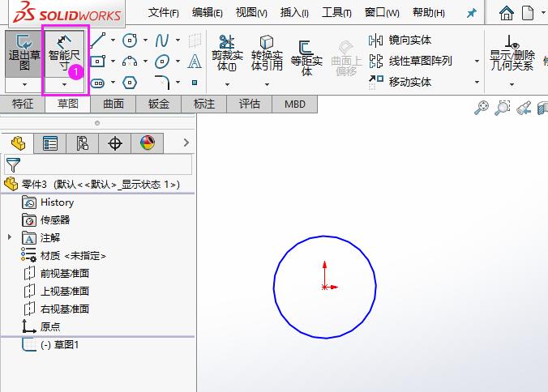Open the Trim Entities dropdown arrow
This screenshot has height=392, width=548.
tap(227, 84)
